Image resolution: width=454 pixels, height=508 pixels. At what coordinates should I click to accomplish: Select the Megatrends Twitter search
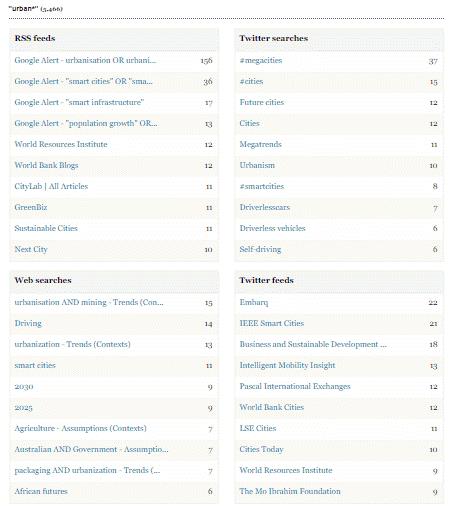pos(260,144)
